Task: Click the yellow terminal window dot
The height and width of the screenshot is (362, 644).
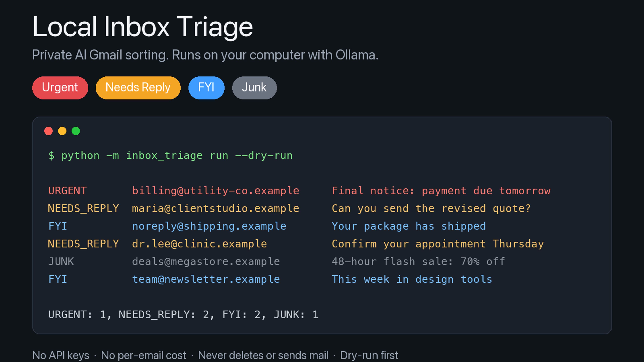Action: tap(62, 131)
